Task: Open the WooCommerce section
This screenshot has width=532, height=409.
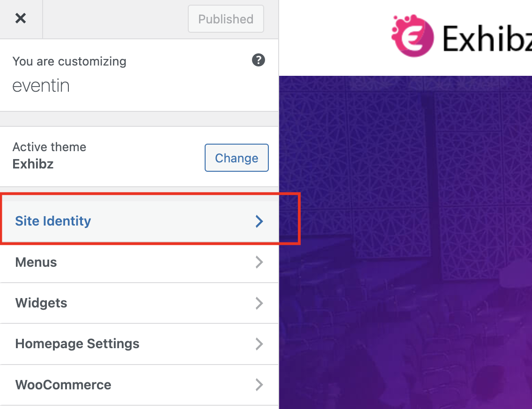Action: tap(139, 385)
